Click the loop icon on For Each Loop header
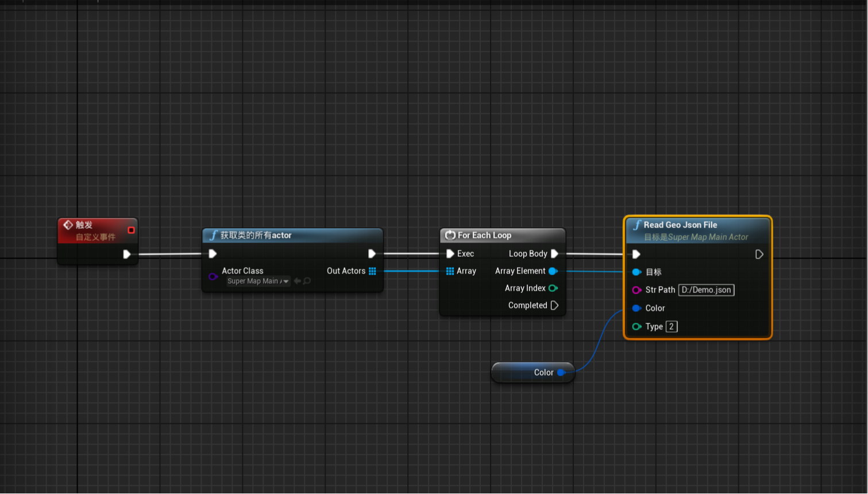Image resolution: width=868 pixels, height=494 pixels. tap(450, 235)
